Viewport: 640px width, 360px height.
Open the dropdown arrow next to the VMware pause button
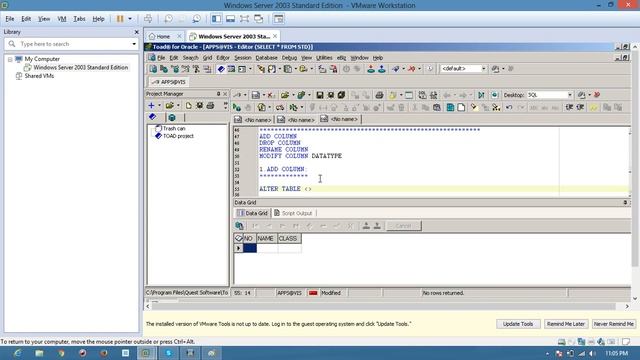pos(130,19)
